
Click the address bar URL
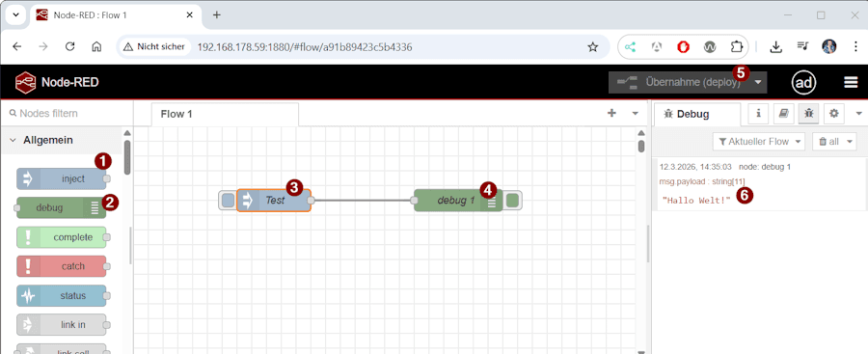pos(305,47)
